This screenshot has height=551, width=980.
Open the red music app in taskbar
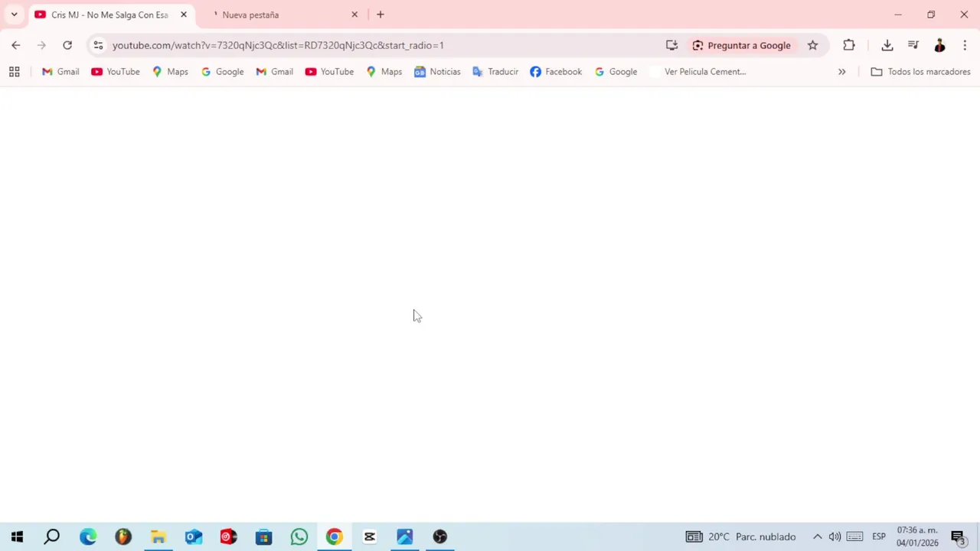coord(229,536)
